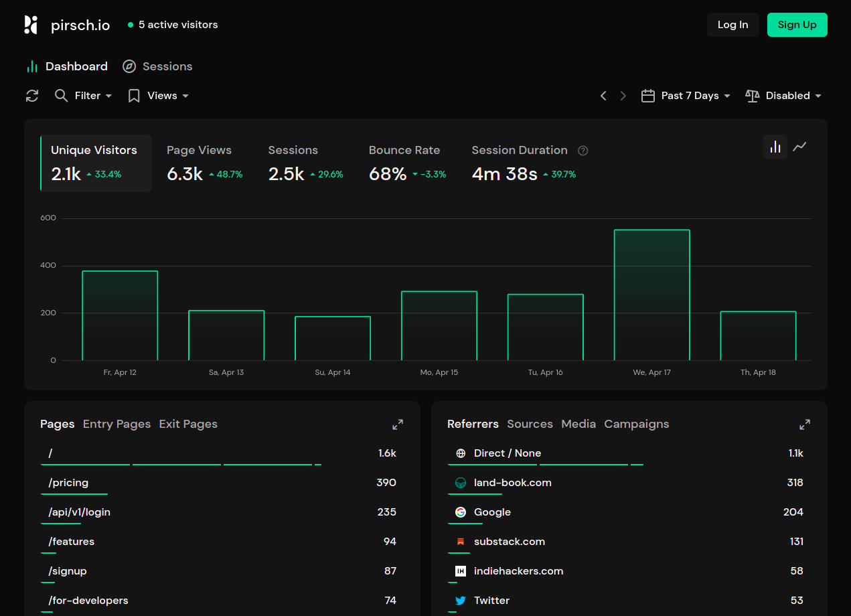The height and width of the screenshot is (616, 851).
Task: Click the Log In button
Action: coord(732,25)
